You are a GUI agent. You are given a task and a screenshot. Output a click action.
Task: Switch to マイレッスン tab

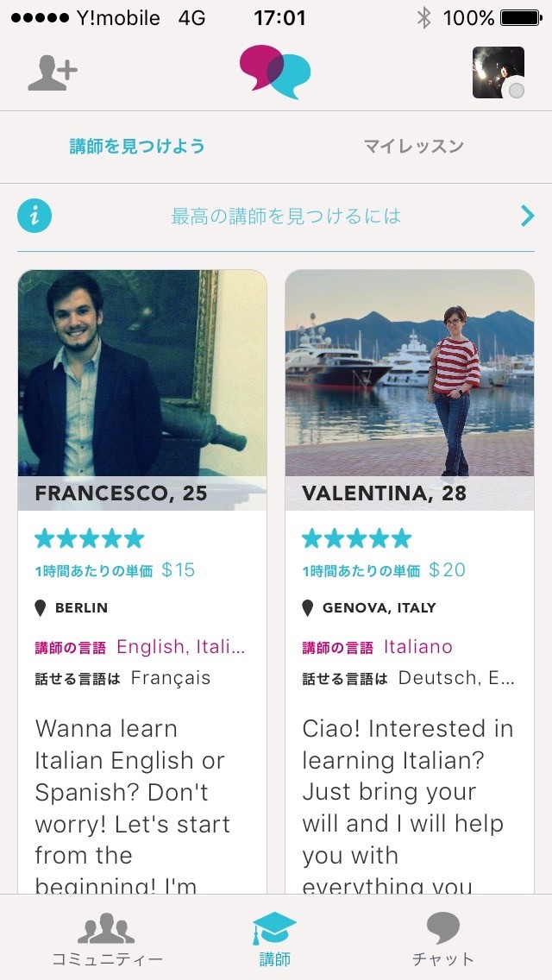point(413,147)
